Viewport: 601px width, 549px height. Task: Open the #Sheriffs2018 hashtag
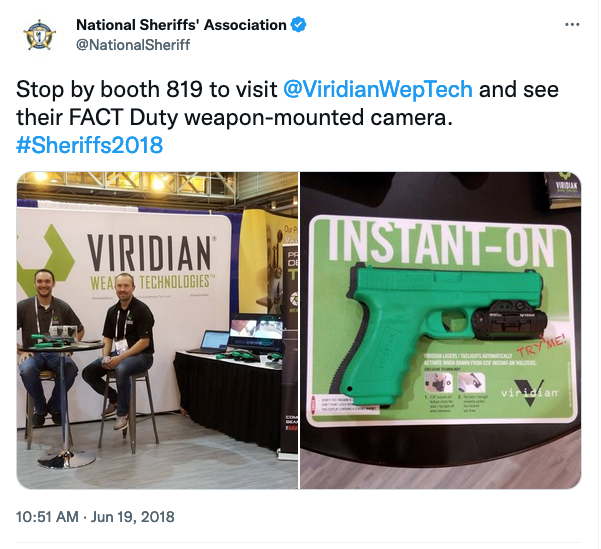click(90, 145)
